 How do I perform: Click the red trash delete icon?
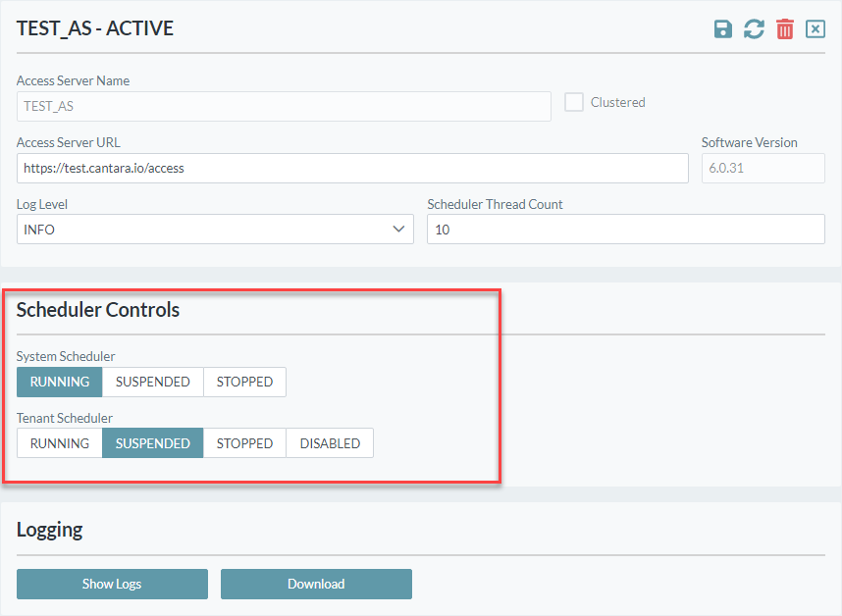[x=785, y=29]
